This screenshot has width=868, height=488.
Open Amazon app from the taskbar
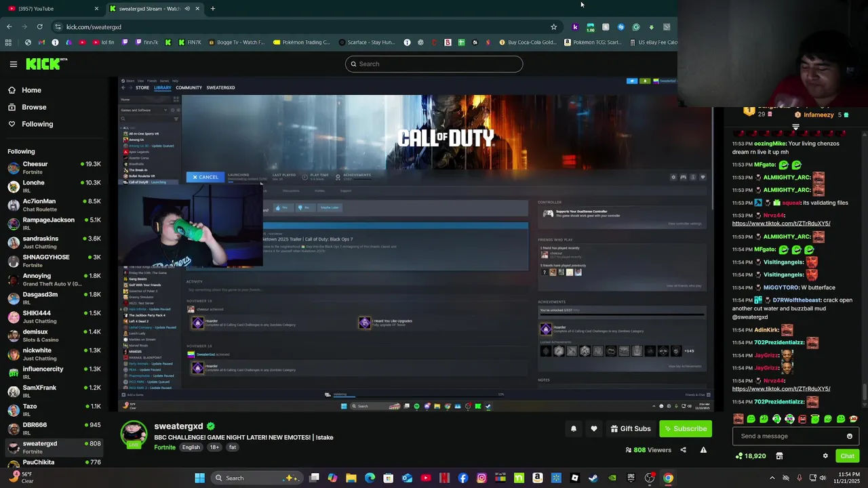coord(538,478)
